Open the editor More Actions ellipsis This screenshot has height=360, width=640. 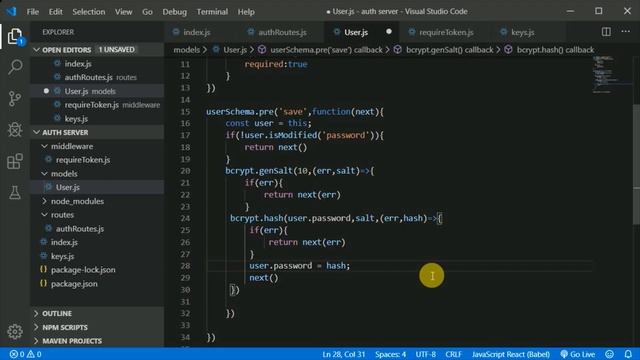click(x=625, y=31)
